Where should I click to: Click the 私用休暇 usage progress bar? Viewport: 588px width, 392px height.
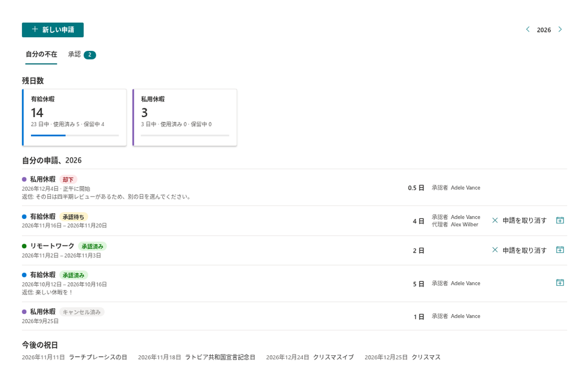(185, 135)
